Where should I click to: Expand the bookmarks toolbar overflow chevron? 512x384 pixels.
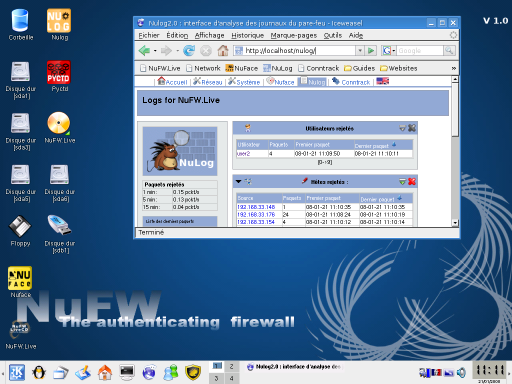tap(454, 68)
